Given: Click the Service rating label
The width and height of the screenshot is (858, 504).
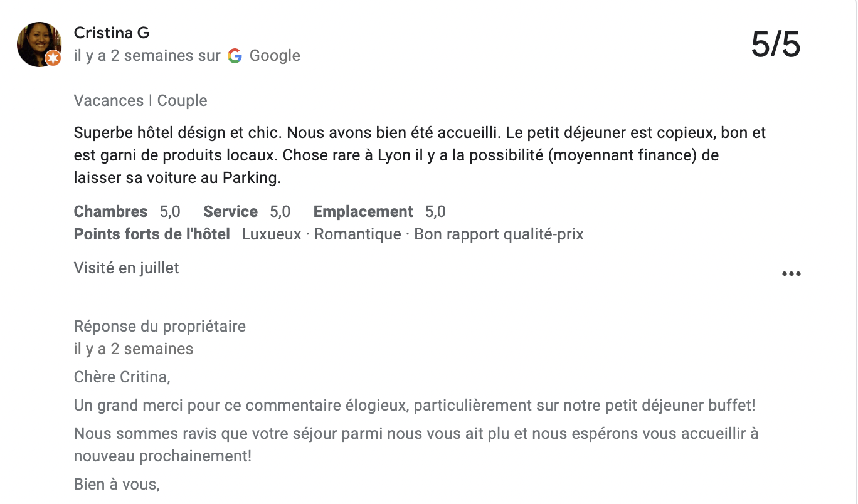Looking at the screenshot, I should point(230,212).
